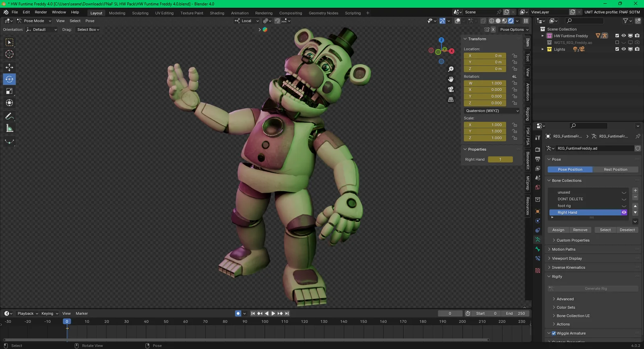Toggle Right Hand collection visibility eye

(x=624, y=212)
